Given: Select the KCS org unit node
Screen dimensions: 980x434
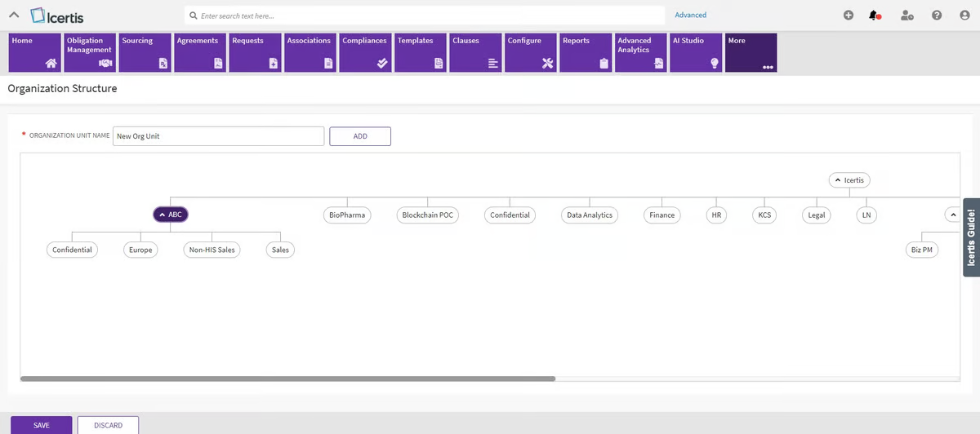Looking at the screenshot, I should 764,215.
